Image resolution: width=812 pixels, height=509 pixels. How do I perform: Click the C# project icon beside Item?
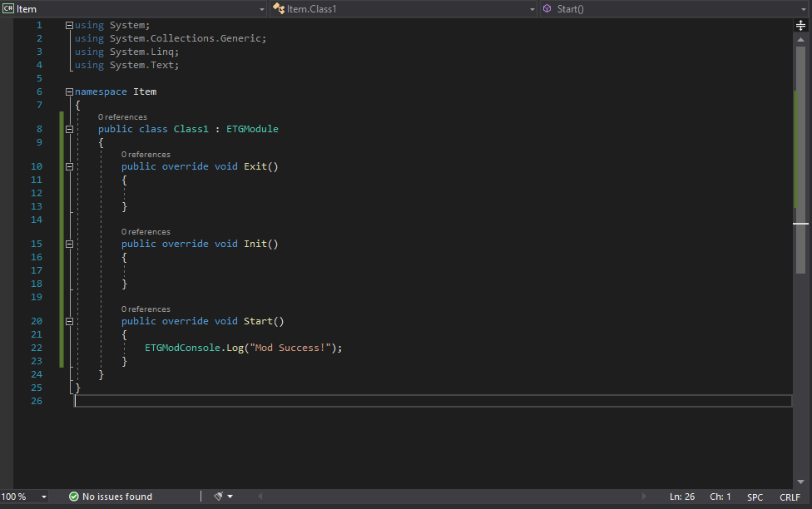(8, 9)
